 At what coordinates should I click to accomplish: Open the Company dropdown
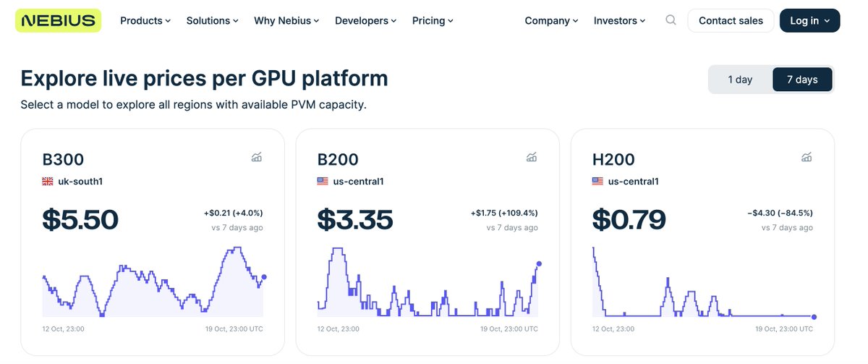551,20
